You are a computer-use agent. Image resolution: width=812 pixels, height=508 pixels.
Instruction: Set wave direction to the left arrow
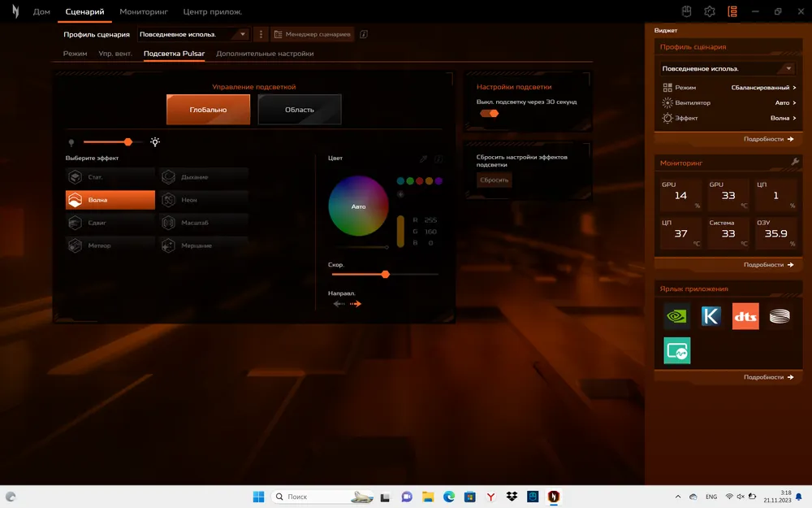339,304
